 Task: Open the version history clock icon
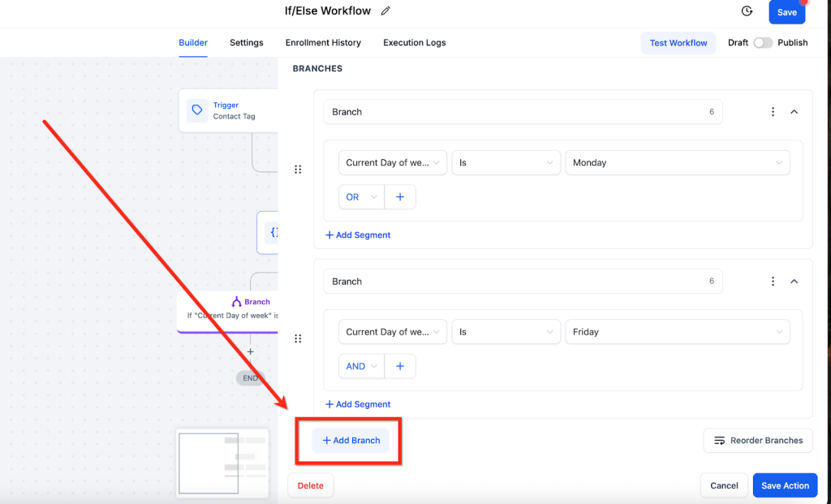(747, 11)
